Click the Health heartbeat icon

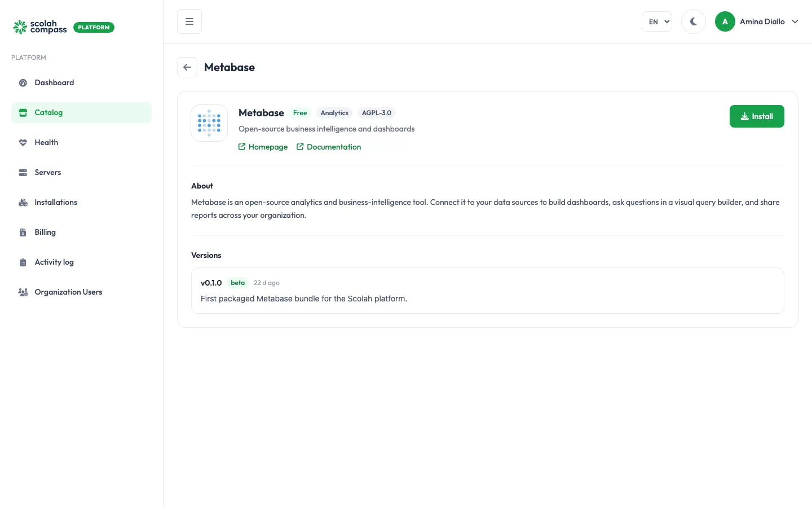[x=23, y=143]
